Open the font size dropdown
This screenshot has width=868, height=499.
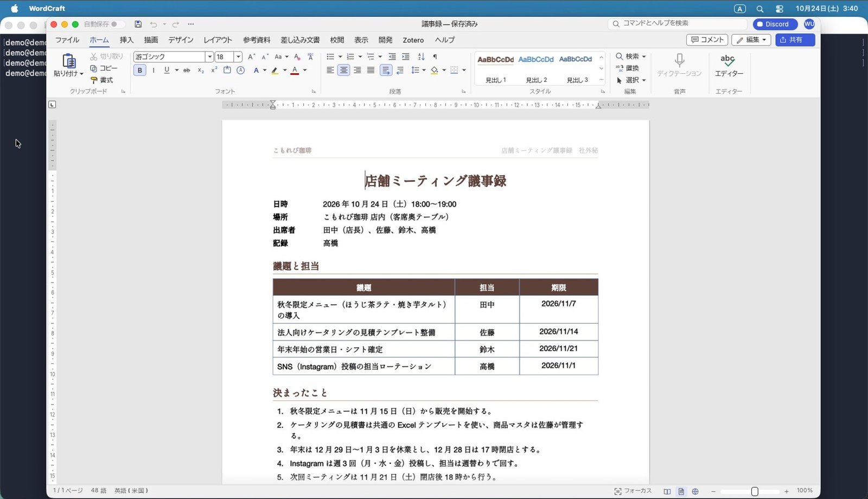(238, 56)
